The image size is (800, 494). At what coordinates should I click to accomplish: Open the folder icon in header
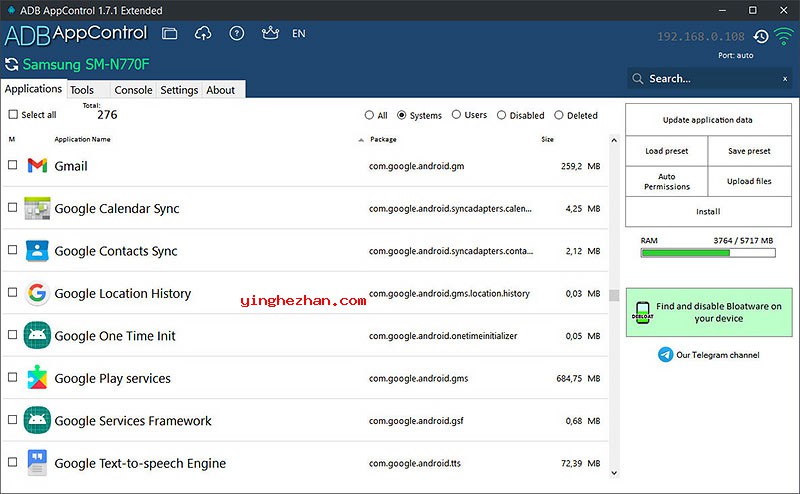pyautogui.click(x=170, y=34)
